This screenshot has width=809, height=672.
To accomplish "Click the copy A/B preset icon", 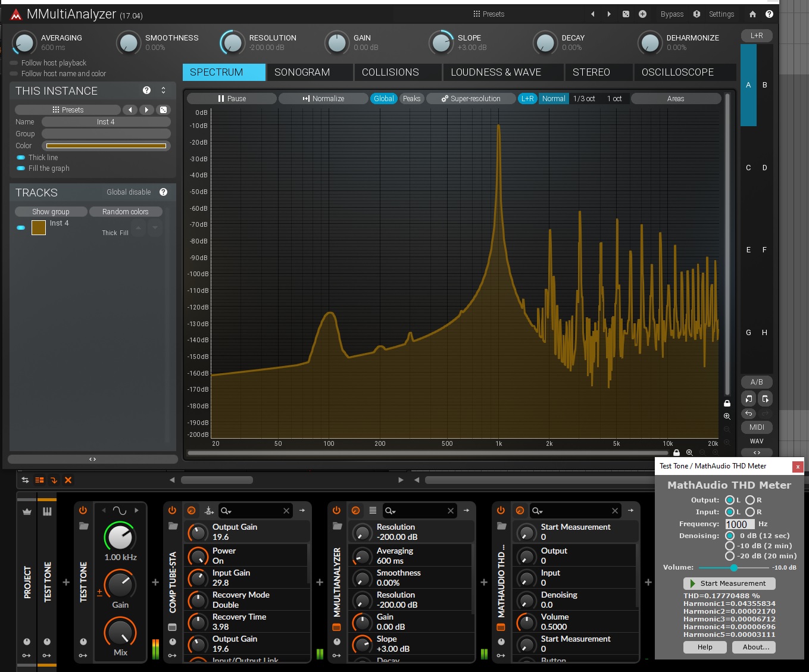I will coord(749,398).
